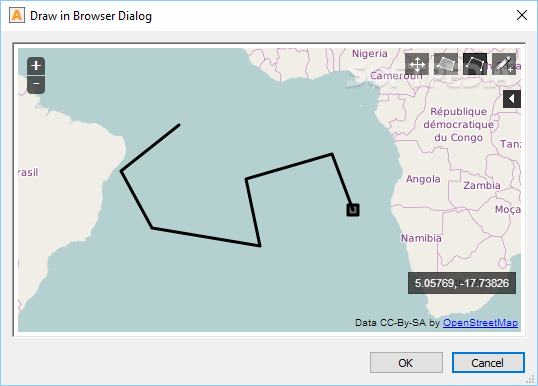This screenshot has width=538, height=386.
Task: Select the draw polyline path tool
Action: tap(475, 64)
